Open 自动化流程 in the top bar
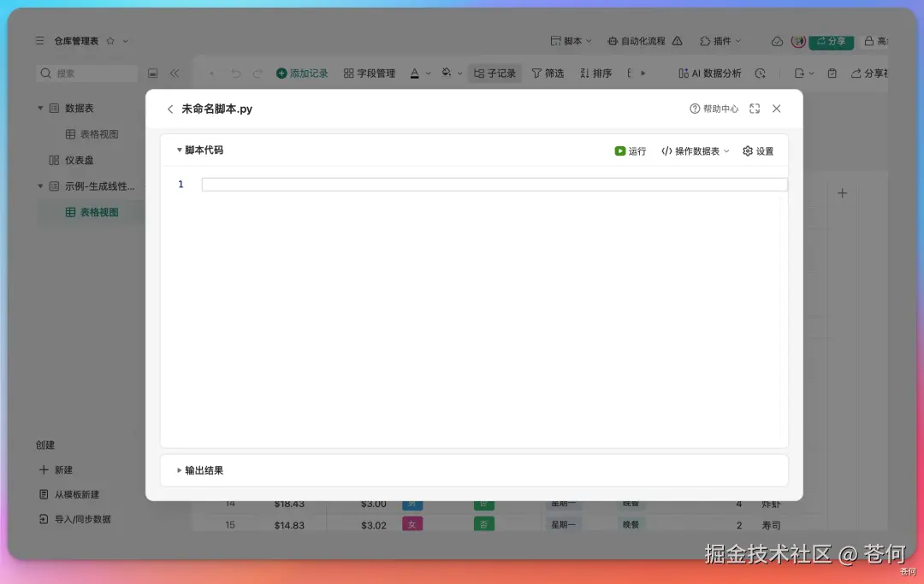924x584 pixels. point(636,41)
